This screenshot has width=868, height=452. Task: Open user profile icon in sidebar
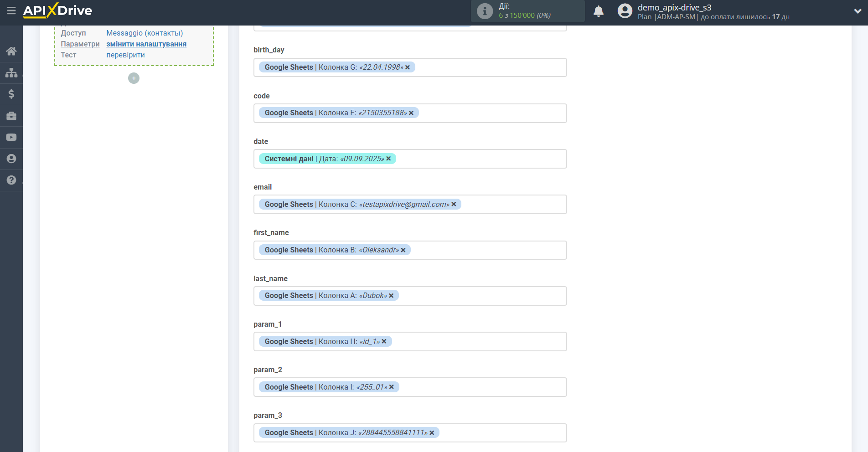tap(11, 159)
